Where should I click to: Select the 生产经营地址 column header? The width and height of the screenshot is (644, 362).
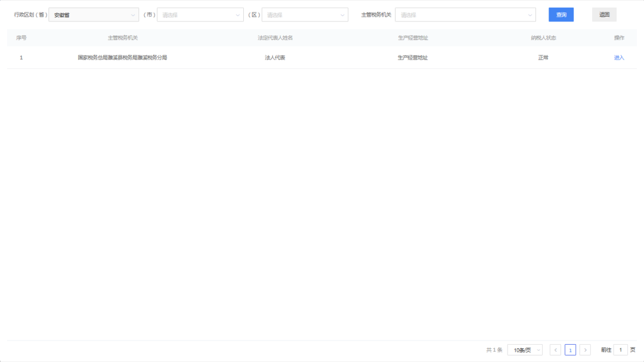413,38
